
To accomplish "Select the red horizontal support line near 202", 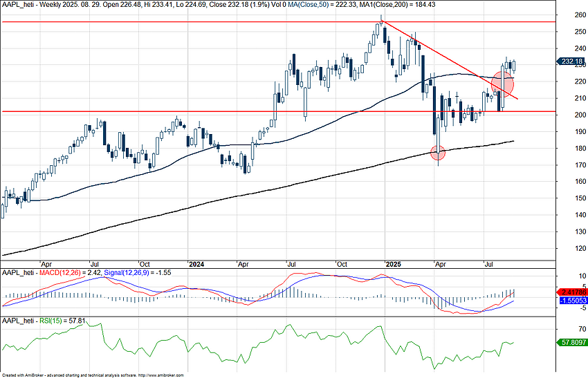I will click(x=278, y=111).
